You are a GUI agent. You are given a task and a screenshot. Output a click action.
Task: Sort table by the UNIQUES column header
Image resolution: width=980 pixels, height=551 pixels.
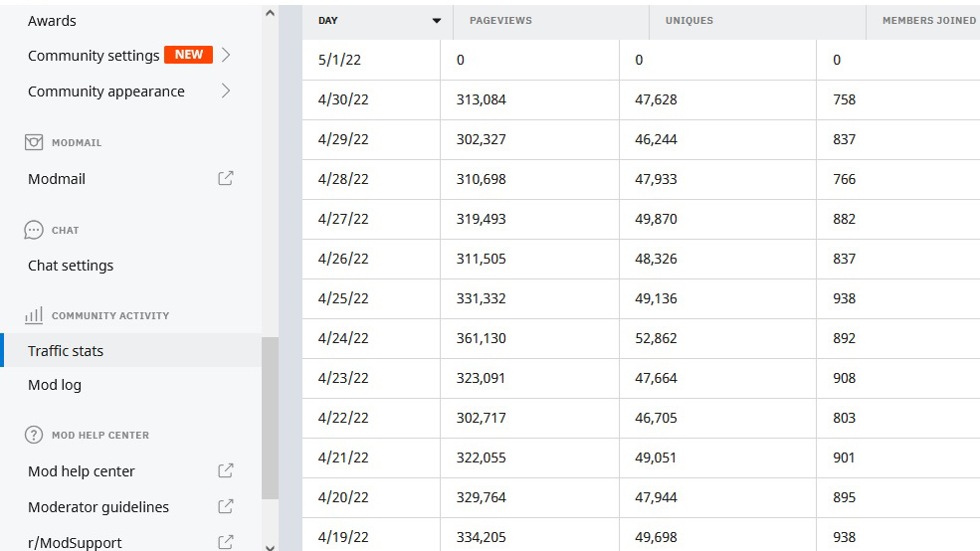[x=688, y=21]
